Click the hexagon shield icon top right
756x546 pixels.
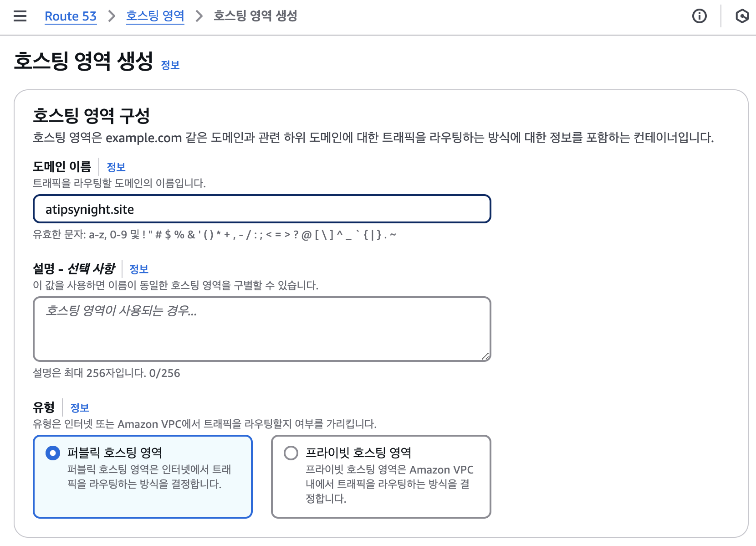tap(742, 16)
